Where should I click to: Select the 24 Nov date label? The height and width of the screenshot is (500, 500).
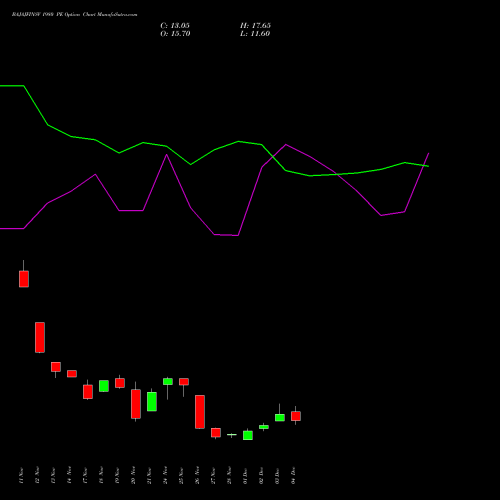(x=165, y=476)
